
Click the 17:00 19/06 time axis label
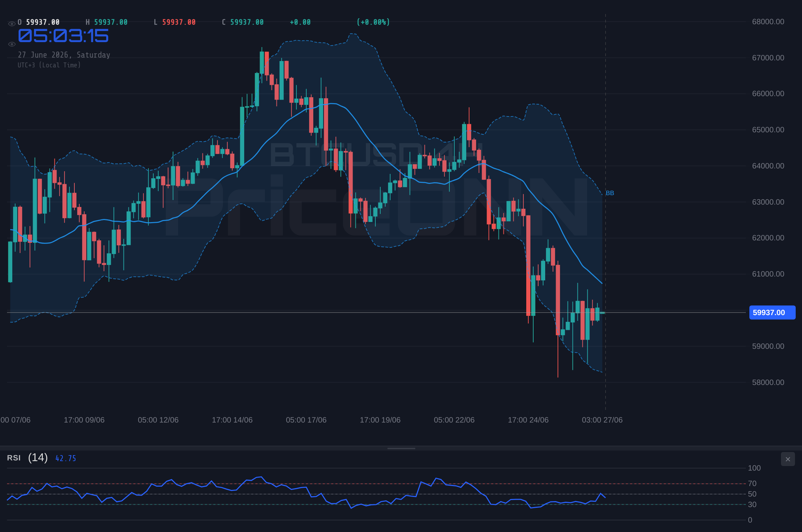tap(380, 420)
